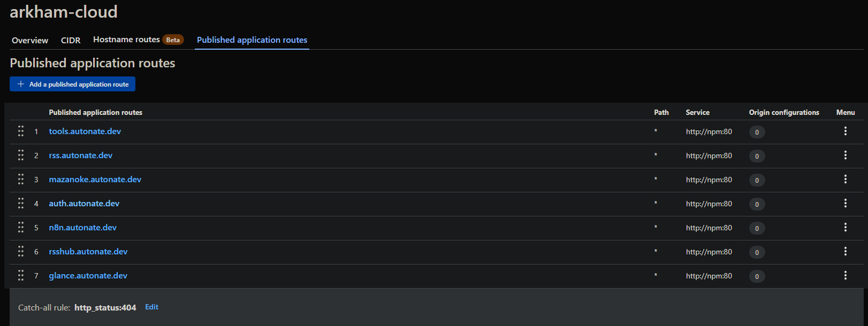Click the origin configurations badge for rsshub.autonate.dev
The width and height of the screenshot is (868, 326).
[757, 252]
